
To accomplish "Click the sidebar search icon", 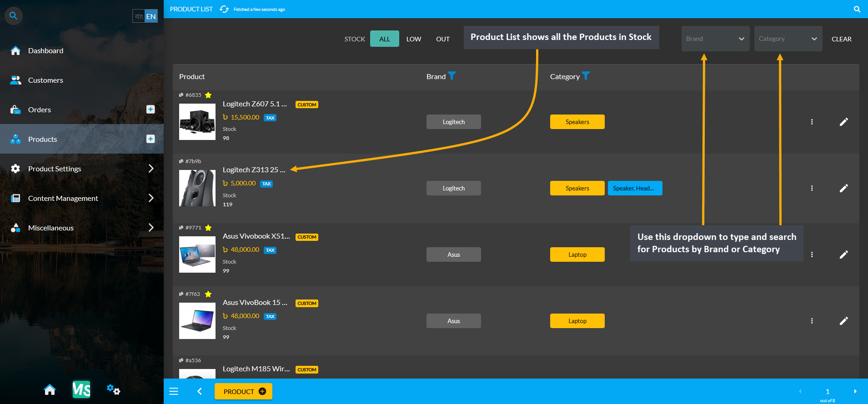I will (x=14, y=16).
